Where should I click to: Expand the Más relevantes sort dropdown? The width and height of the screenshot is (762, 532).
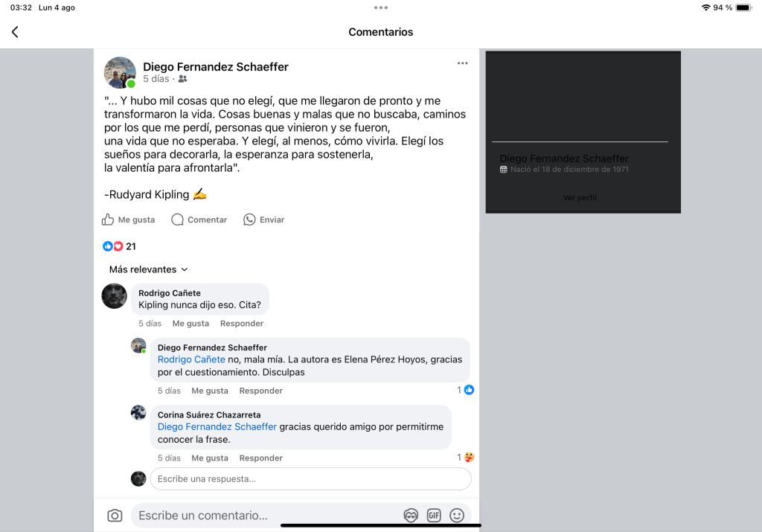[149, 269]
